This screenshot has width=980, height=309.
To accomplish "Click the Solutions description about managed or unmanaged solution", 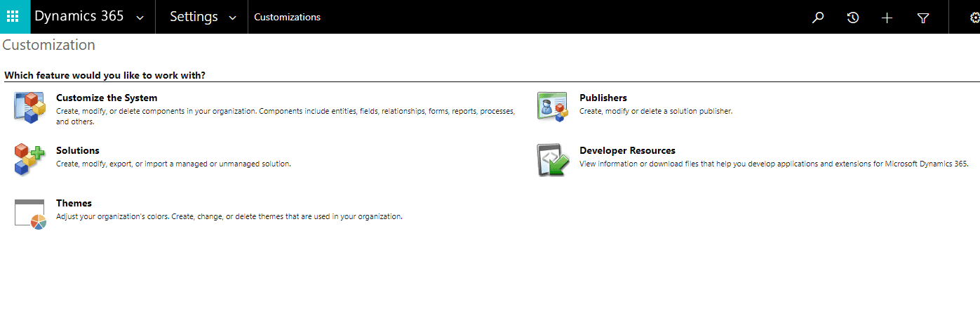I will (173, 164).
